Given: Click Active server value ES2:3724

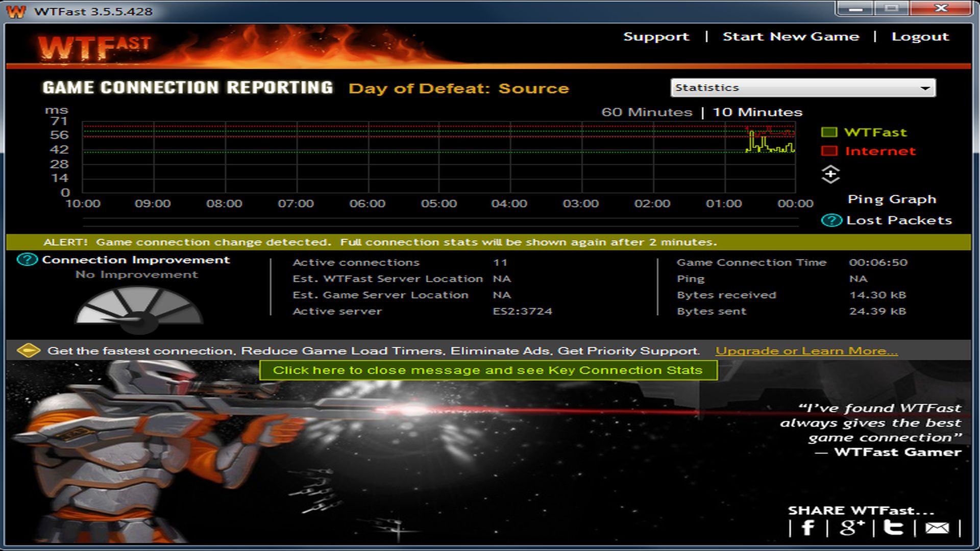Looking at the screenshot, I should coord(522,311).
